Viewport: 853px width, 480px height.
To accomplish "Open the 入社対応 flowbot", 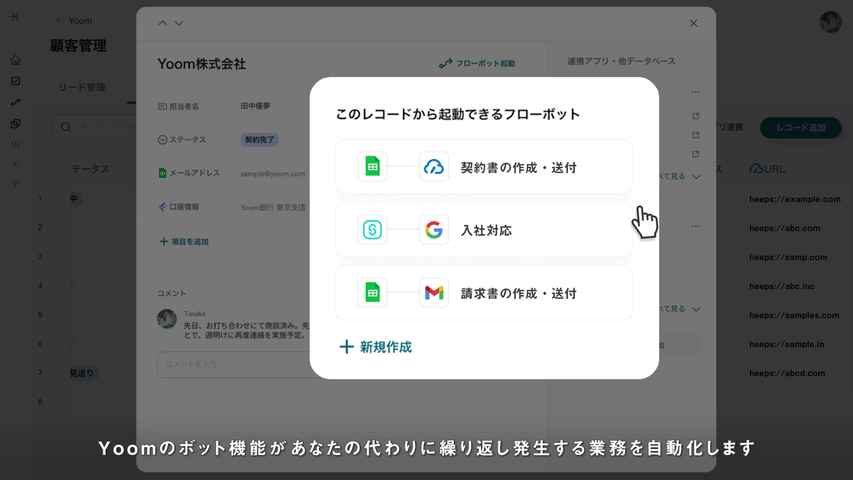I will tap(484, 230).
